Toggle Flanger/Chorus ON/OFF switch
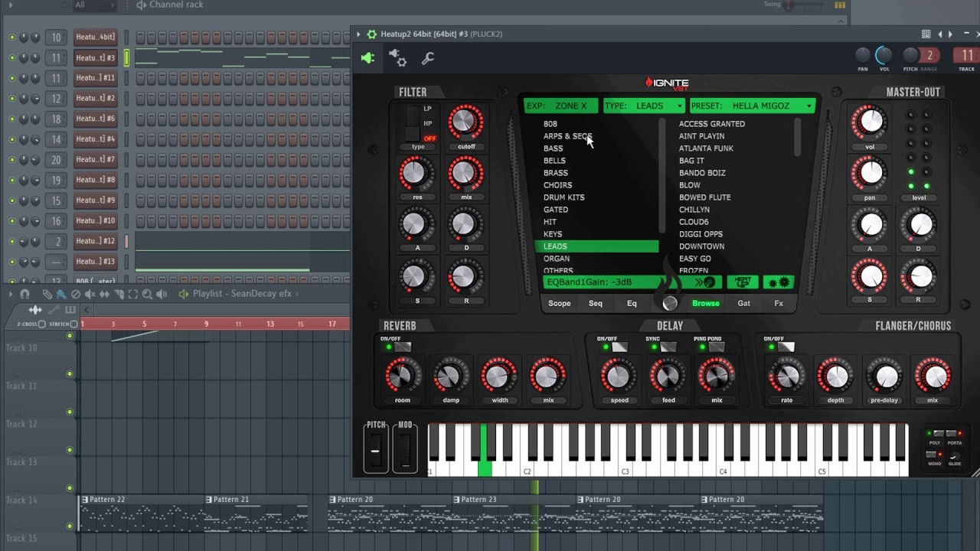The width and height of the screenshot is (980, 551). coord(786,347)
